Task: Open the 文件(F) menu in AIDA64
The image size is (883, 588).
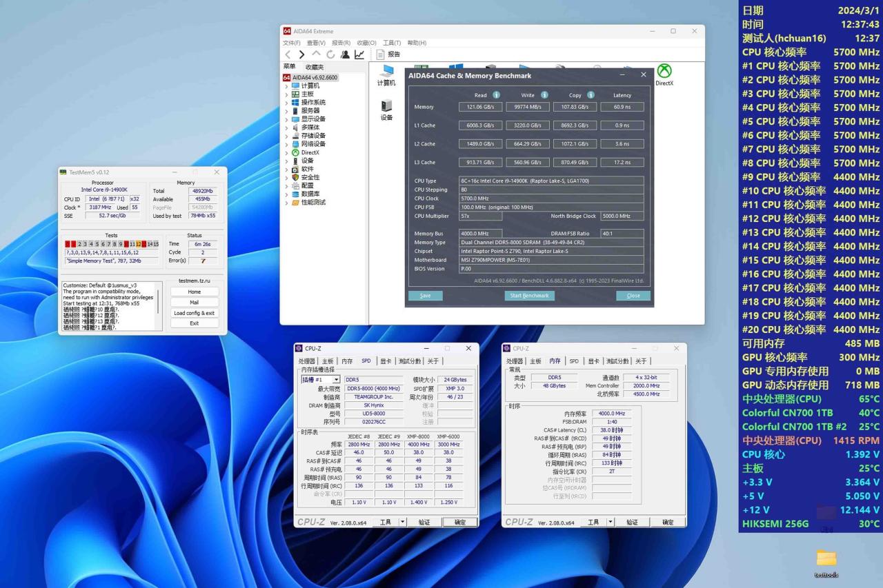Action: pos(292,43)
